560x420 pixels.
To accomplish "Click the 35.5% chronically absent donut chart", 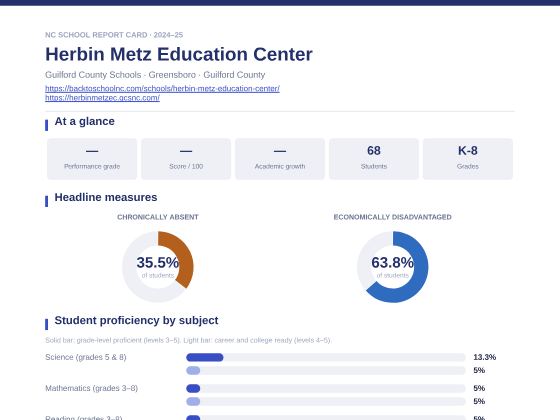I will (x=158, y=266).
